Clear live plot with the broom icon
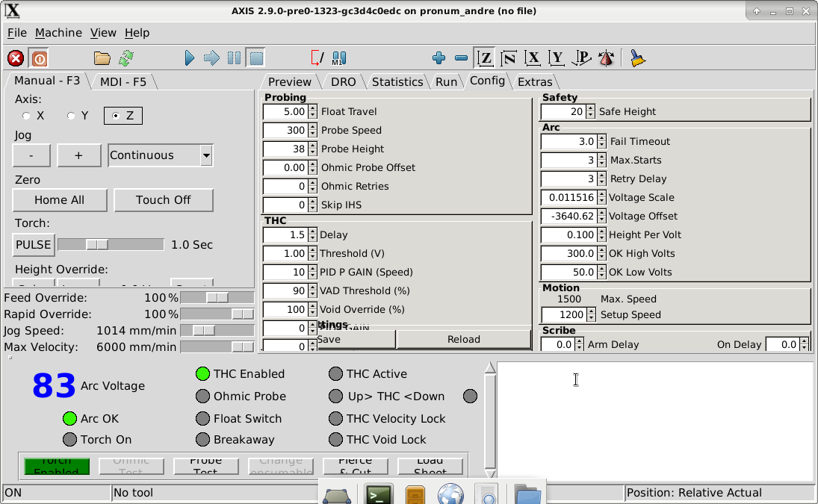 click(x=637, y=57)
